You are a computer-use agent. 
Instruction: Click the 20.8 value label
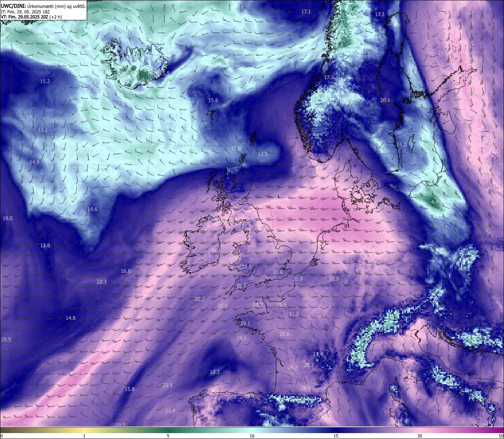point(298,279)
